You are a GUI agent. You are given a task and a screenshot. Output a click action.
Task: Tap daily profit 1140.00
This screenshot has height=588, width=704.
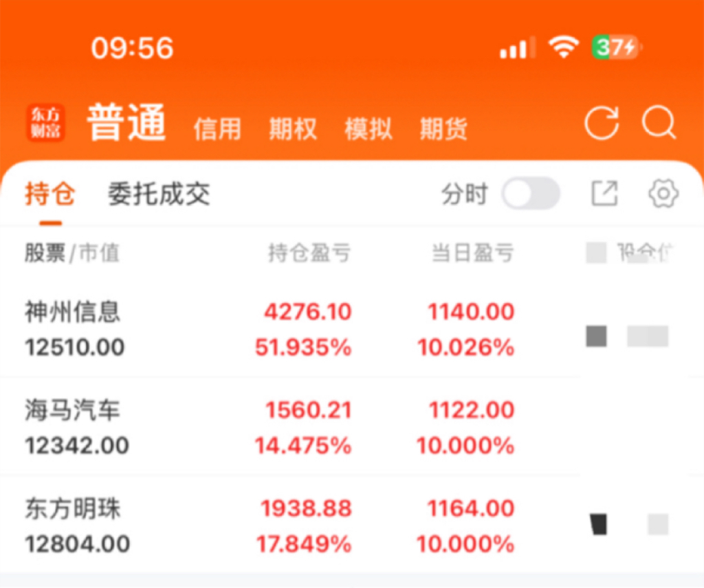471,312
